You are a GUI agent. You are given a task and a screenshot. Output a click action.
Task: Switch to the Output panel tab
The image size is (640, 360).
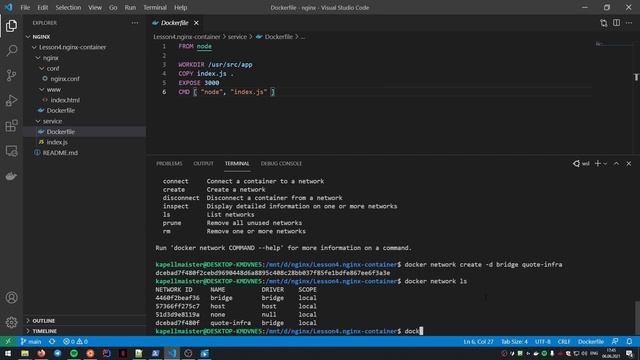(x=203, y=163)
